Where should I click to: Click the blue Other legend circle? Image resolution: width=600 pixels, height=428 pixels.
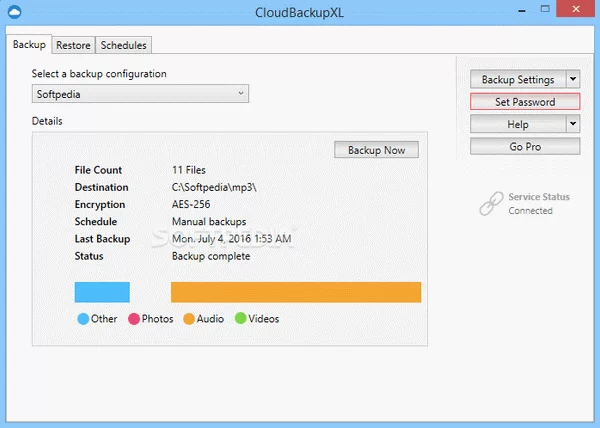(83, 319)
